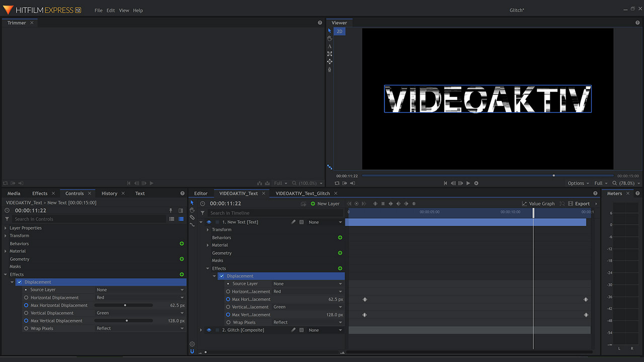This screenshot has width=644, height=362.
Task: Click the green plus next to Behaviors in Controls
Action: tap(182, 243)
